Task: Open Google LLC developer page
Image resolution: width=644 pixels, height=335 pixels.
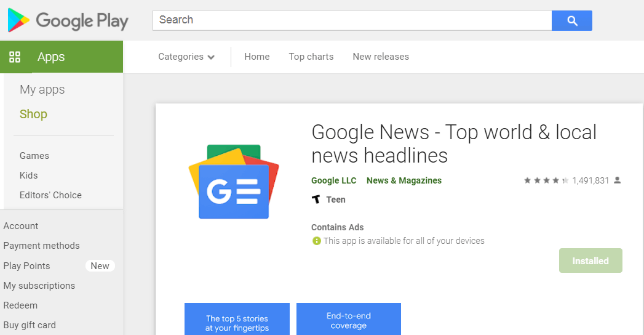Action: pos(334,180)
